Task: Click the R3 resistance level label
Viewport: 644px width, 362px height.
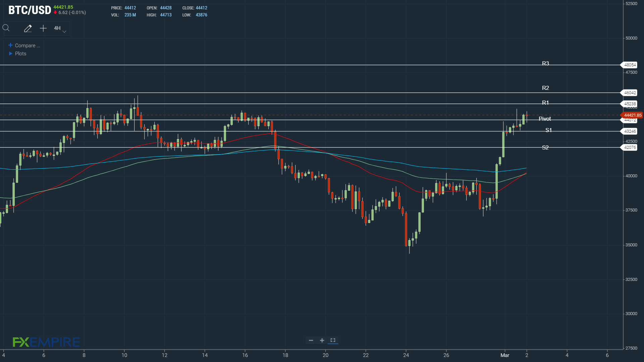Action: click(545, 63)
